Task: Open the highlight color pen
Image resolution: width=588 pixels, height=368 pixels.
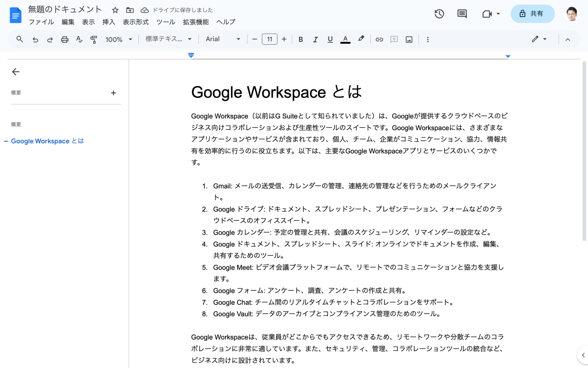Action: [361, 39]
